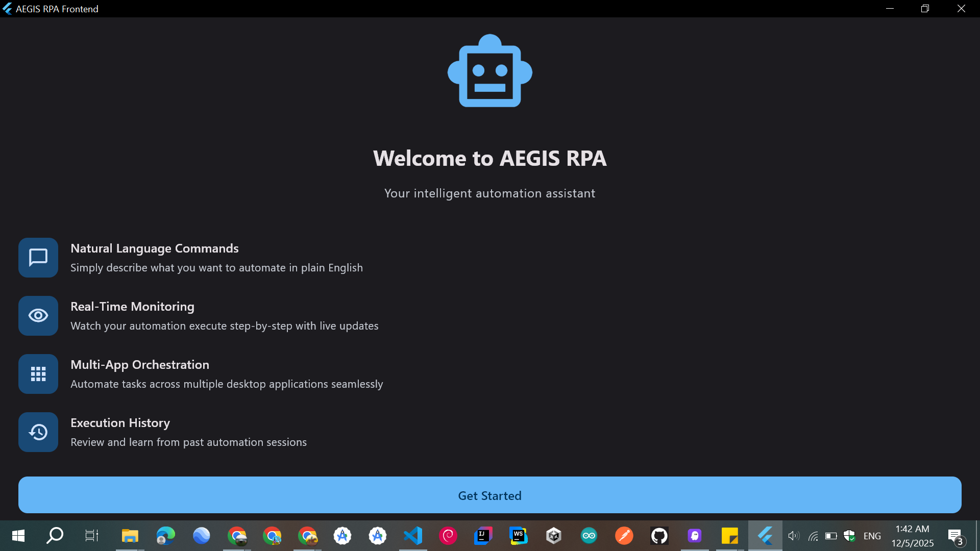Click the Execution History clock icon
980x551 pixels.
coord(38,432)
